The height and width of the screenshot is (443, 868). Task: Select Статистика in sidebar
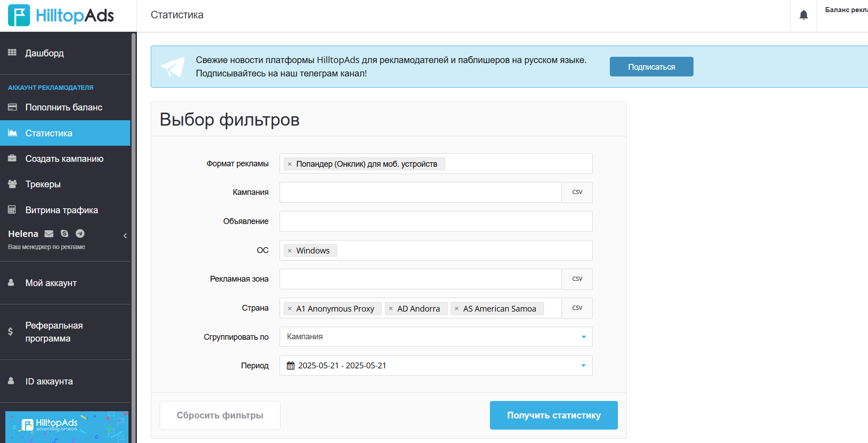65,133
